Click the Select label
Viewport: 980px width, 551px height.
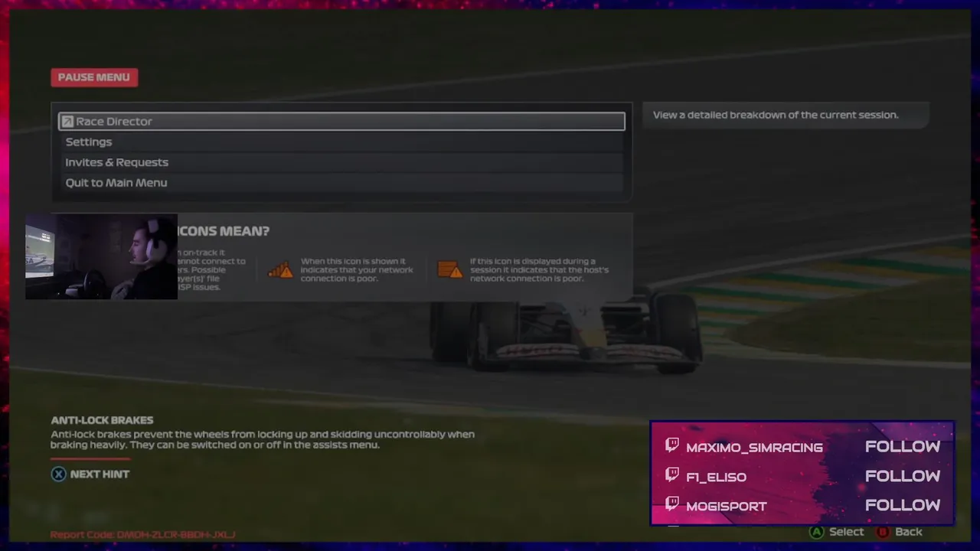click(846, 532)
